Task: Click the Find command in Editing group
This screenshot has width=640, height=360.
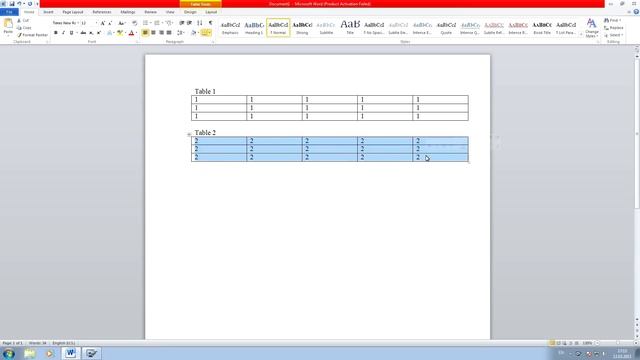Action: pyautogui.click(x=613, y=20)
